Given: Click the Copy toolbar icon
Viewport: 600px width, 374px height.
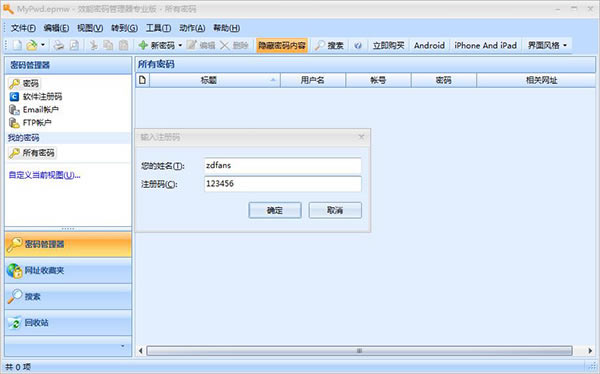Looking at the screenshot, I should pyautogui.click(x=108, y=46).
